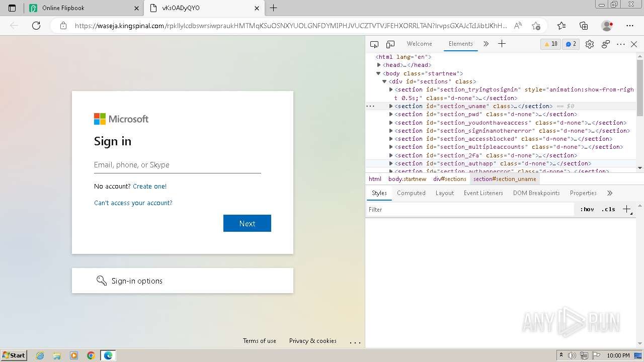Open the 2 info messages badge

tap(571, 44)
